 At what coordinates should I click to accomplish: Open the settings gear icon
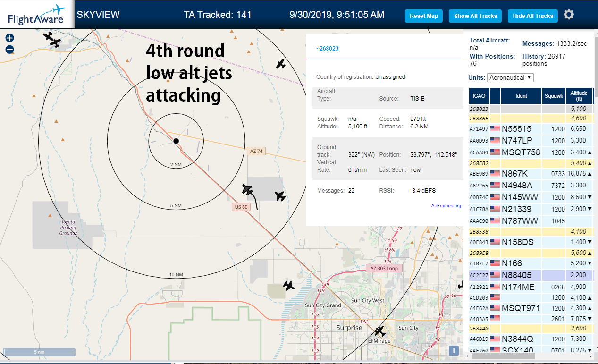click(x=569, y=15)
